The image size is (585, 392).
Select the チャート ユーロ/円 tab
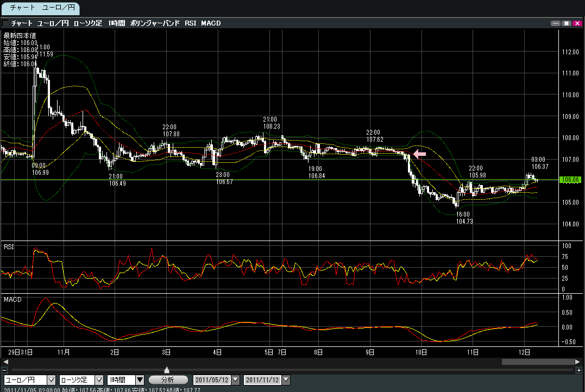pyautogui.click(x=40, y=8)
